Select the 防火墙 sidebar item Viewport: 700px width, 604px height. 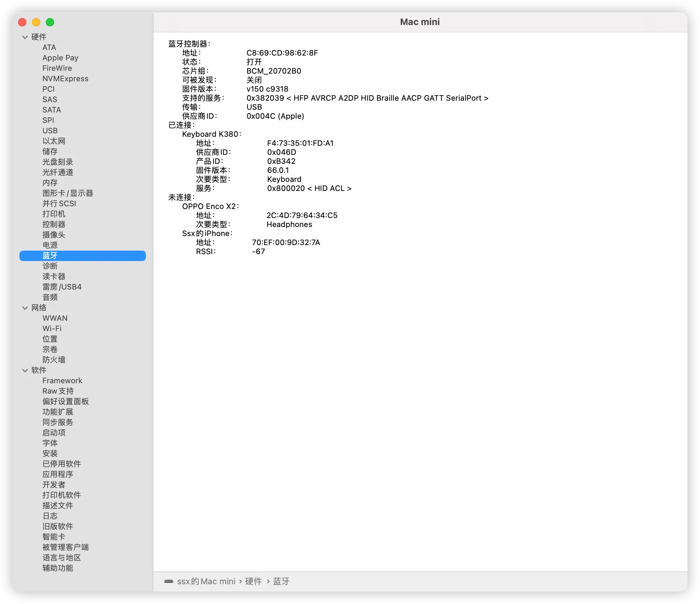pyautogui.click(x=54, y=360)
